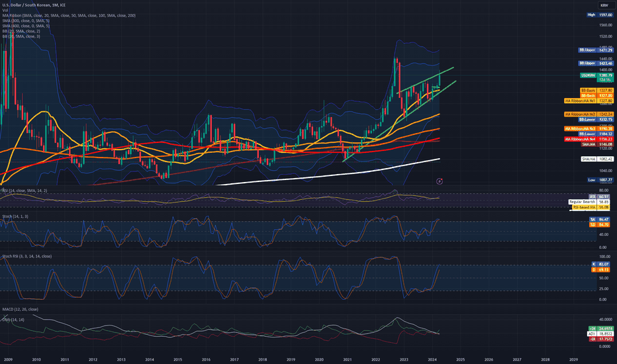The image size is (617, 364).
Task: Click the 2016 time axis label
Action: click(206, 359)
